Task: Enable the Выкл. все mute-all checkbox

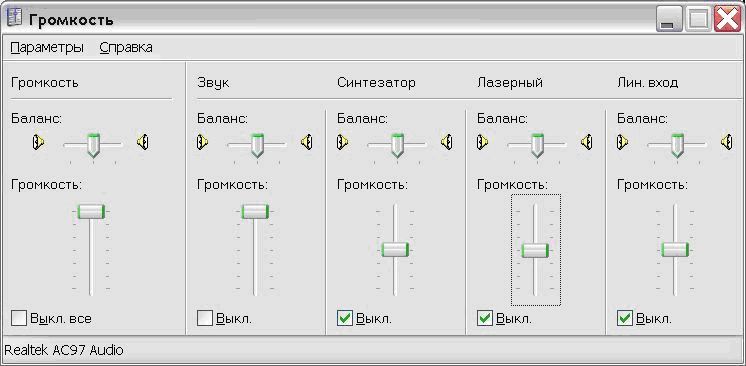Action: click(19, 318)
